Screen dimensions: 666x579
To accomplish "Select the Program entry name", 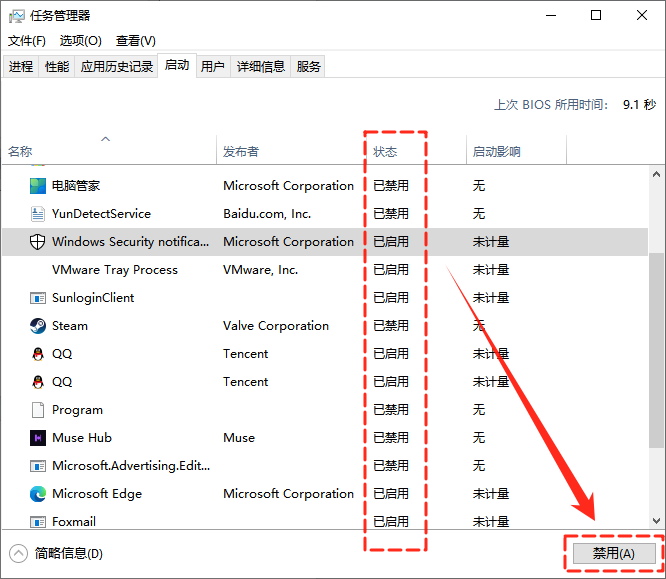I will click(x=77, y=410).
